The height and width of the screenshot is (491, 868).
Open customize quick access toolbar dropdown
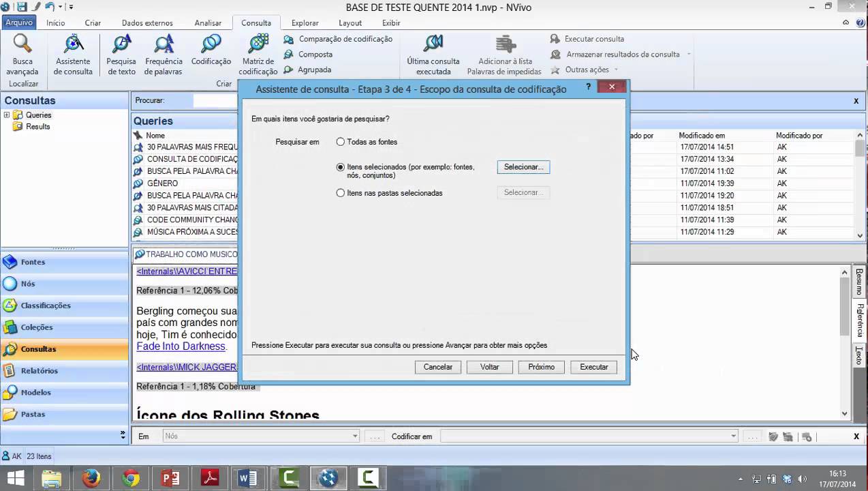click(x=71, y=7)
